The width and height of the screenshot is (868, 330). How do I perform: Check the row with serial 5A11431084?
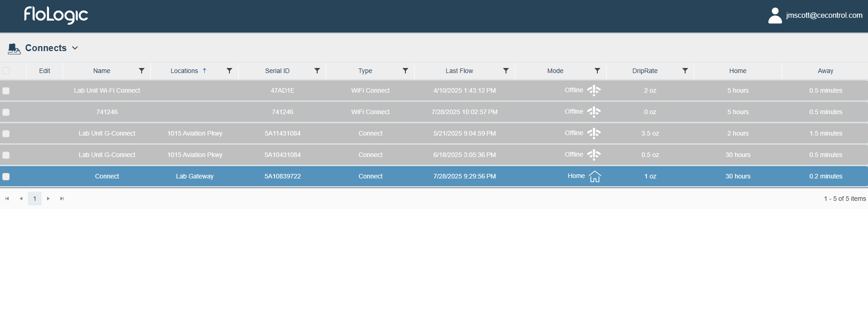6,134
